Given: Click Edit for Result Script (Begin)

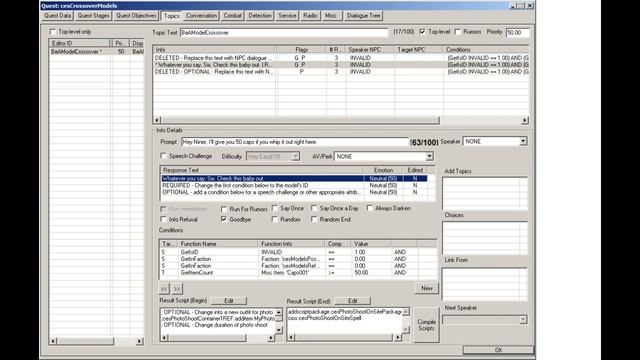Looking at the screenshot, I should pos(229,301).
